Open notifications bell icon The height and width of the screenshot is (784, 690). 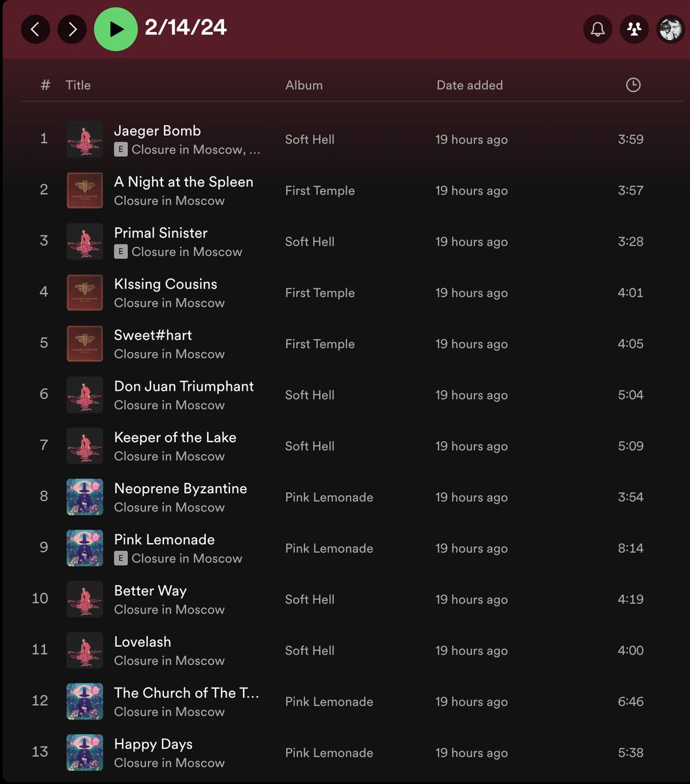pos(597,29)
